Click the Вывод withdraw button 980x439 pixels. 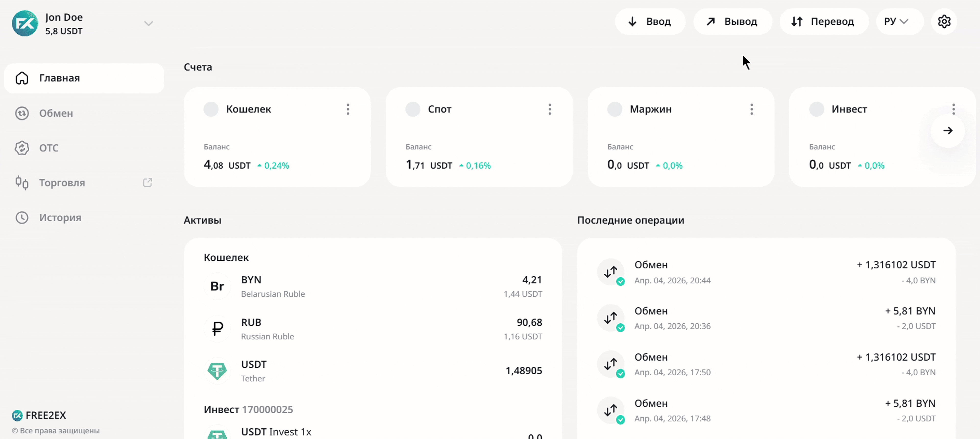(x=732, y=22)
